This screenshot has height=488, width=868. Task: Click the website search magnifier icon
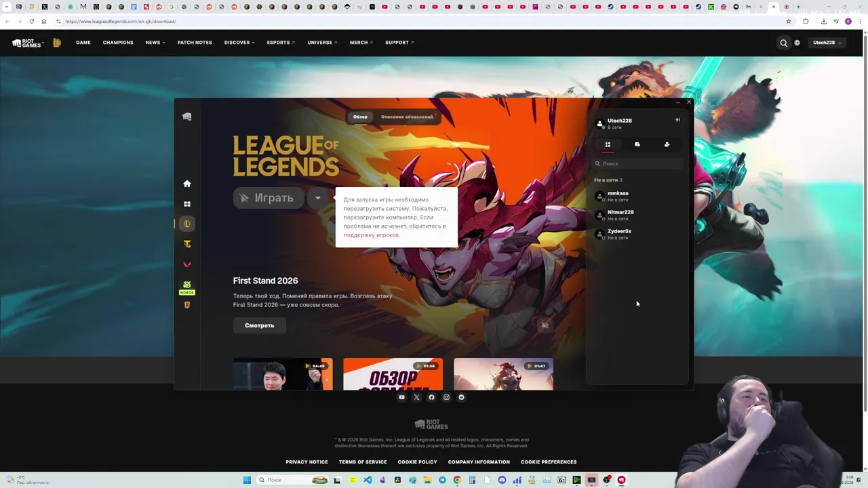click(784, 43)
